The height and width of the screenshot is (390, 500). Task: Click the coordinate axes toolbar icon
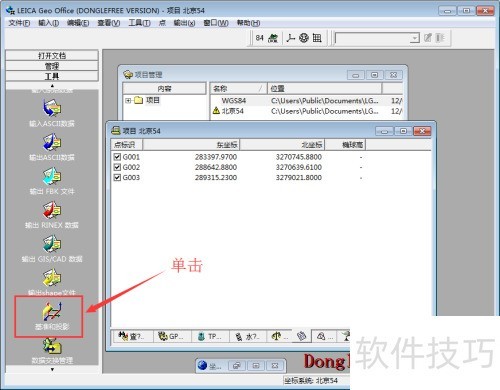[291, 38]
